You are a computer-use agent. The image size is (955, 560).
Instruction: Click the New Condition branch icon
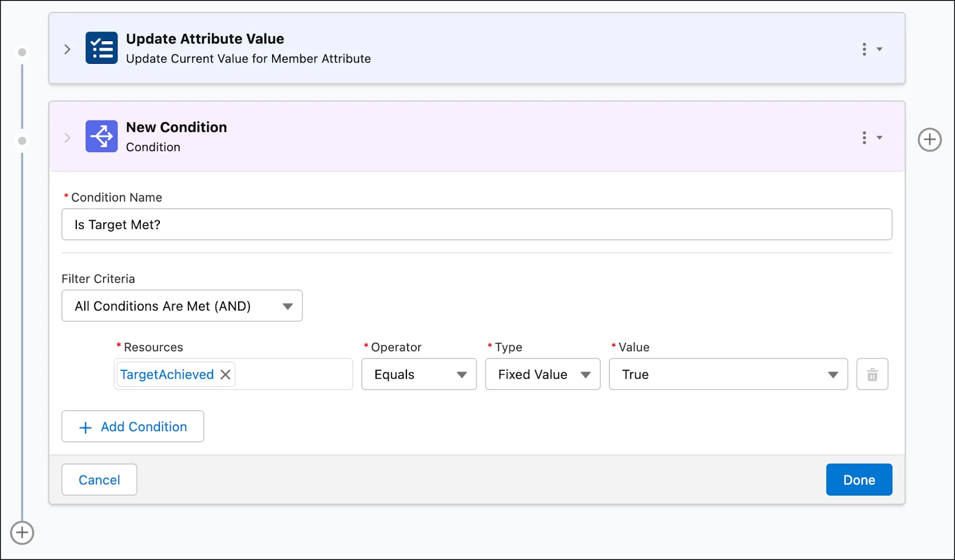point(101,137)
